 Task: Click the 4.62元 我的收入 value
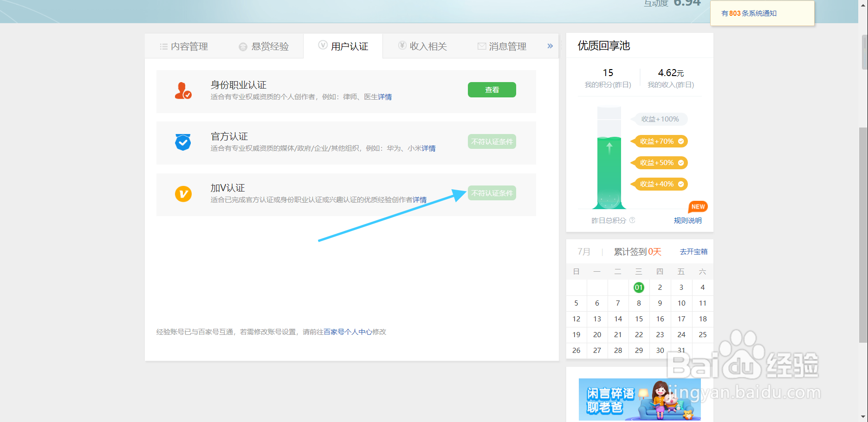(671, 73)
